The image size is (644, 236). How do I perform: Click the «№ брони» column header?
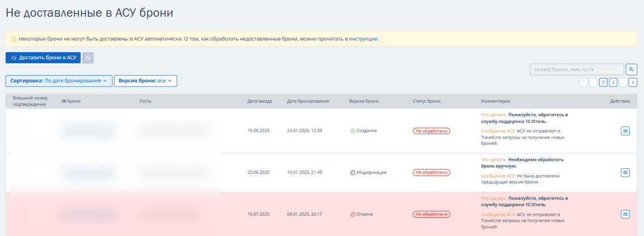(x=71, y=101)
